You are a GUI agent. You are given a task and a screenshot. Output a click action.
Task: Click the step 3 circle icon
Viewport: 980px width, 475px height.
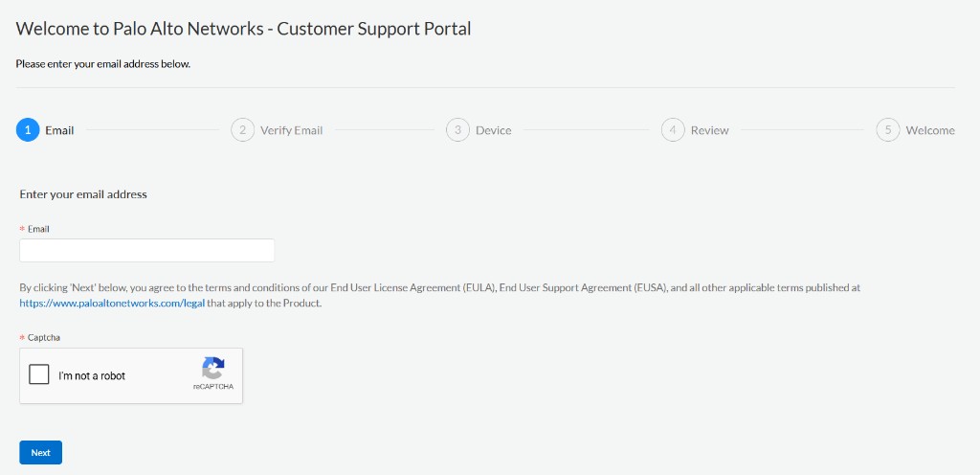[x=457, y=130]
